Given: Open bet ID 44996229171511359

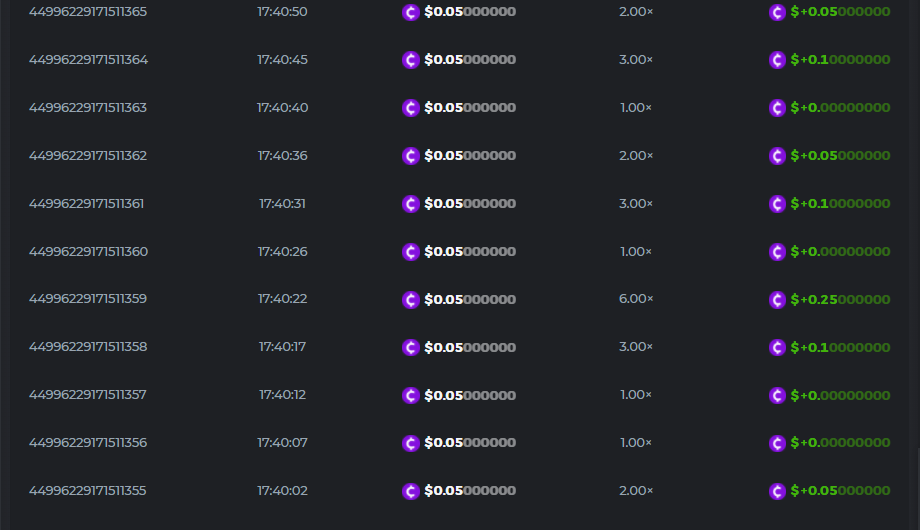Looking at the screenshot, I should point(88,299).
